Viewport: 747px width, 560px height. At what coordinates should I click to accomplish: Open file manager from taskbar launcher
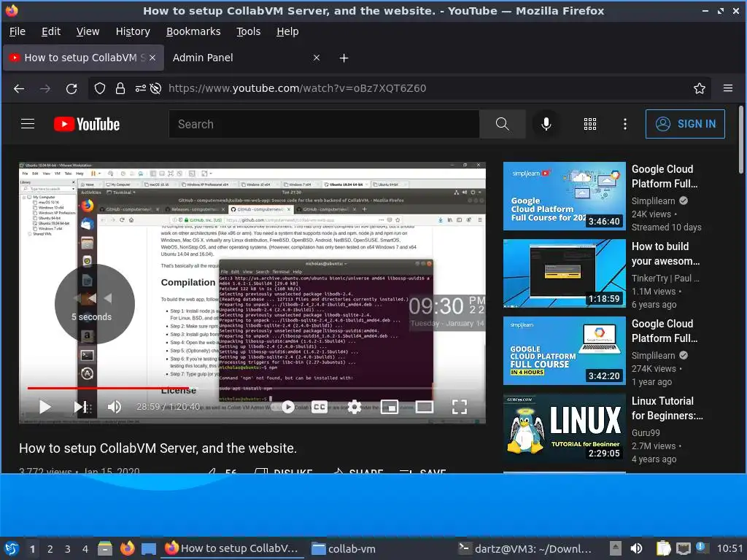(x=105, y=548)
